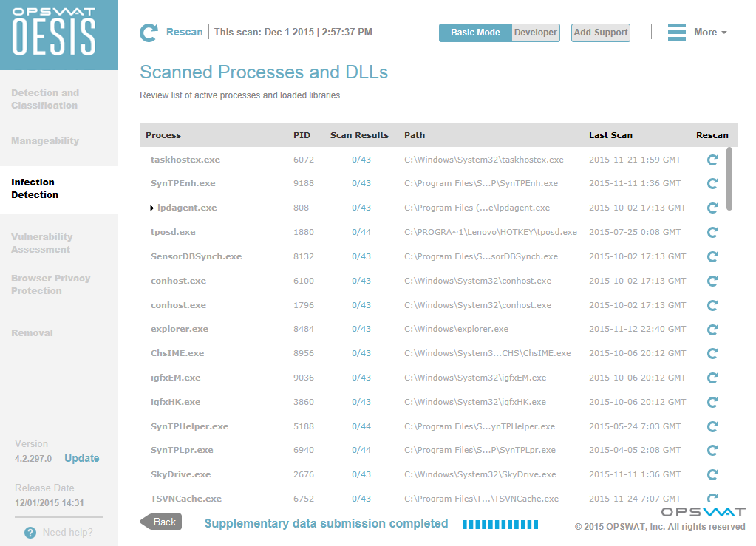The height and width of the screenshot is (546, 756).
Task: Select the SensorDBSynch.exe process name
Action: [x=197, y=256]
